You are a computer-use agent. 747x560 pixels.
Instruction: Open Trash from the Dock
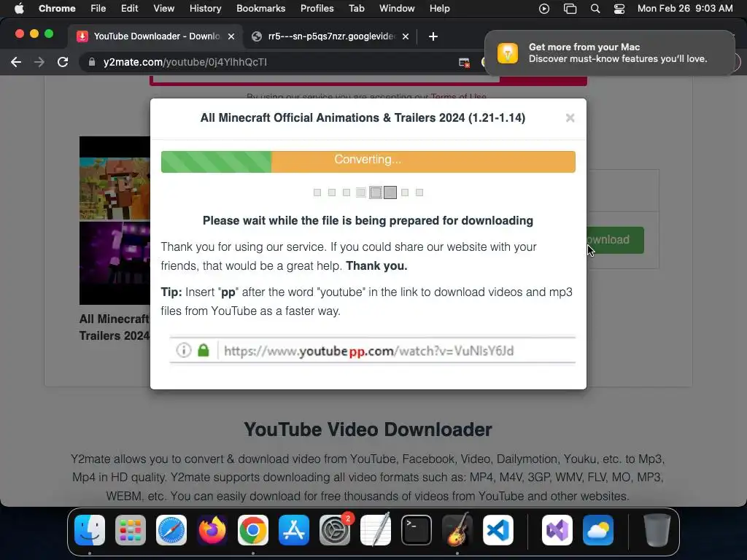point(657,530)
